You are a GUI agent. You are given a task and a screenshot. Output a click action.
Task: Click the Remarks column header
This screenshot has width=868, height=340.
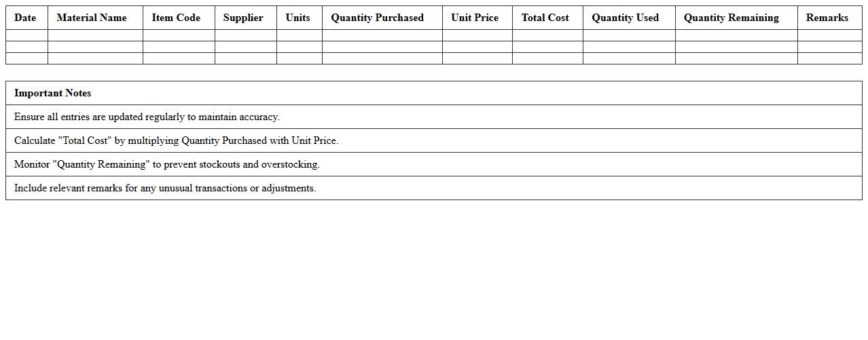827,18
